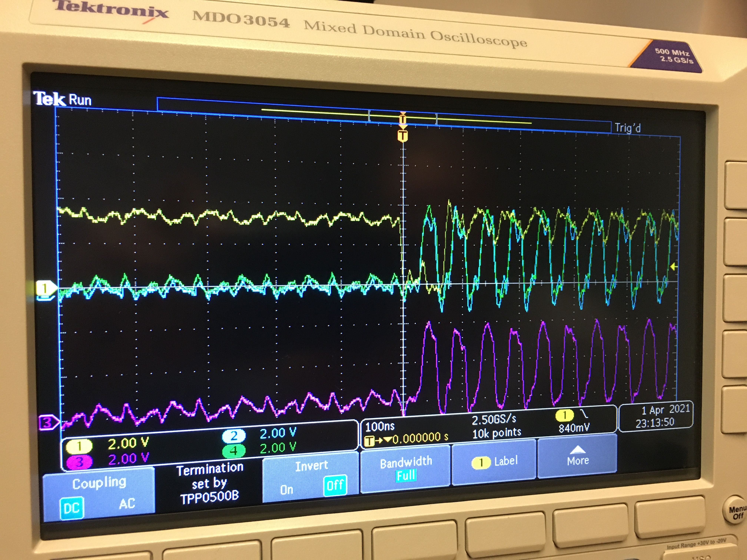Click channel 1 ground marker on left

coord(47,288)
